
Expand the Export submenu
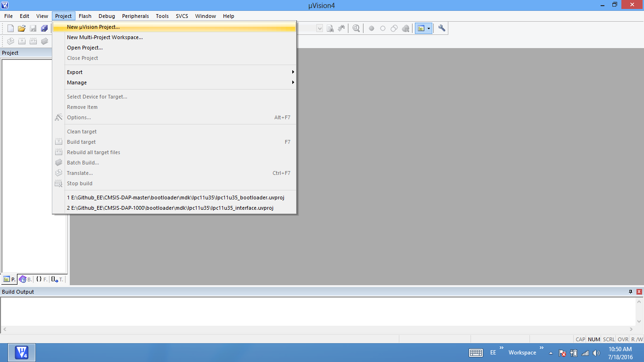tap(174, 72)
